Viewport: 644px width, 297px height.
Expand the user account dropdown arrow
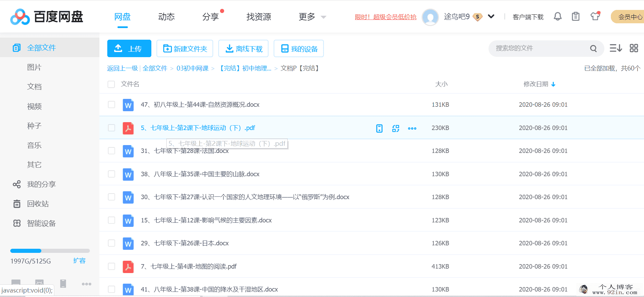pos(491,16)
